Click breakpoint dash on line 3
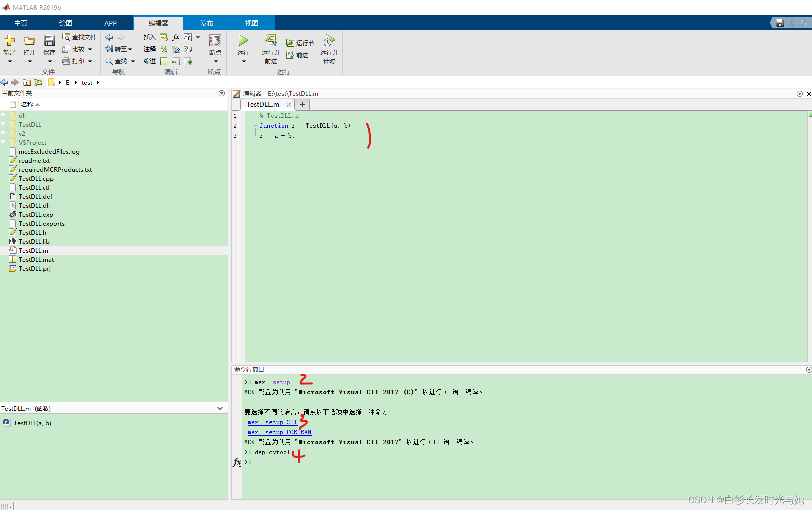The height and width of the screenshot is (510, 812). tap(242, 136)
